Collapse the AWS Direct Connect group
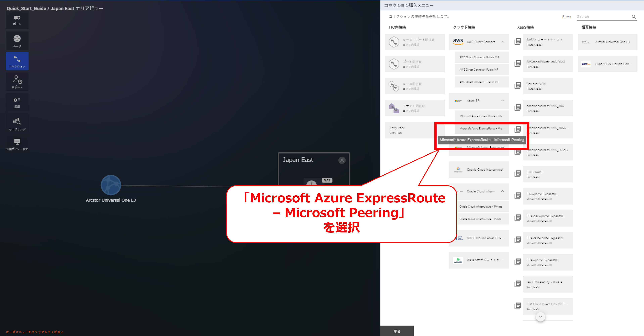Screen dimensions: 644x336 pyautogui.click(x=502, y=42)
